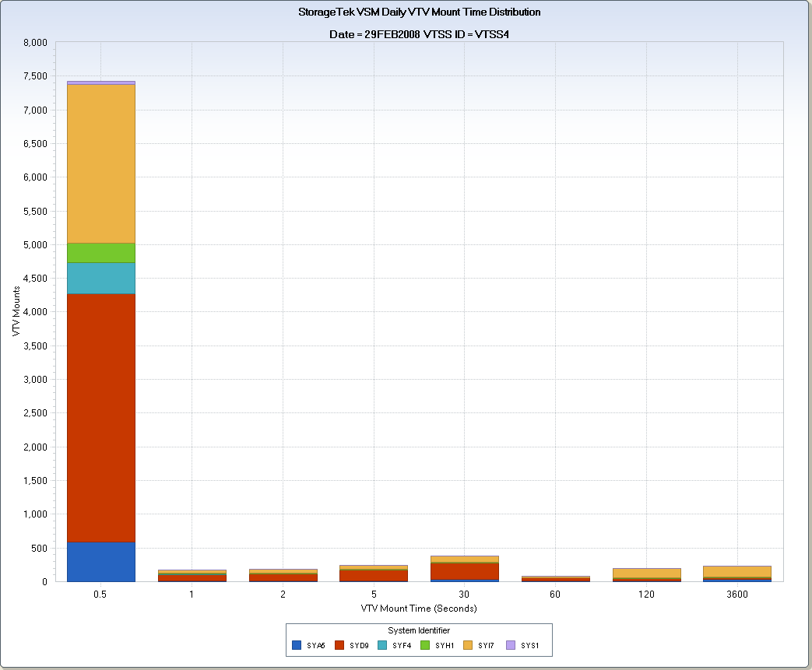
Task: Click the 8,000 y-axis tick label
Action: (x=35, y=43)
